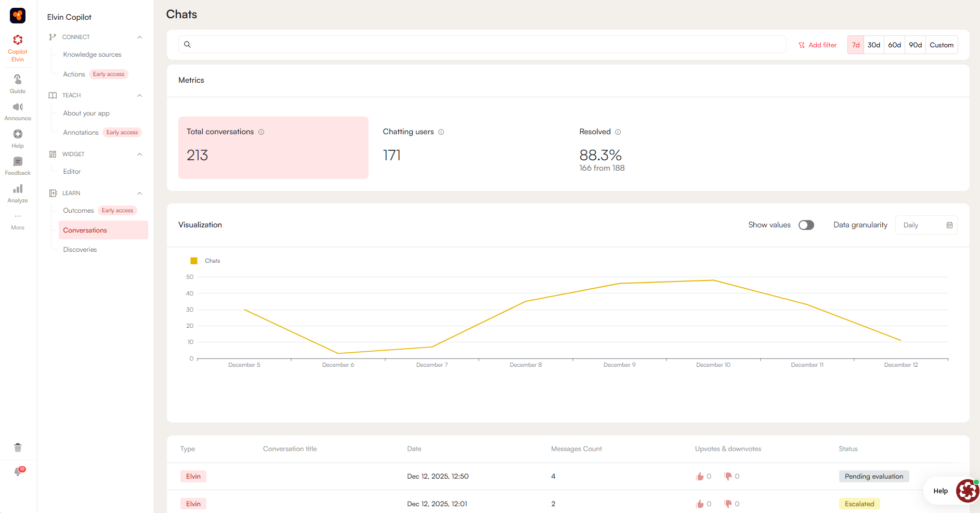Open the Data granularity Daily dropdown
The image size is (980, 513).
[926, 225]
